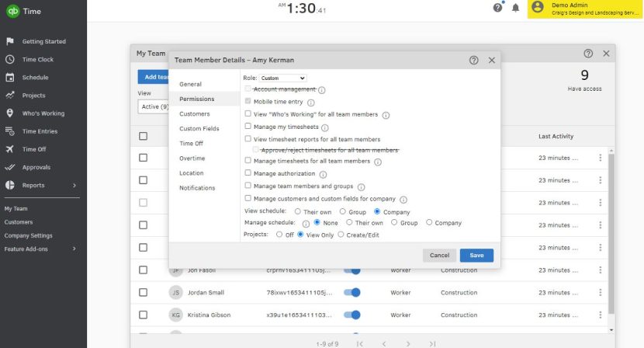
Task: Go to next page in pagination
Action: (407, 343)
